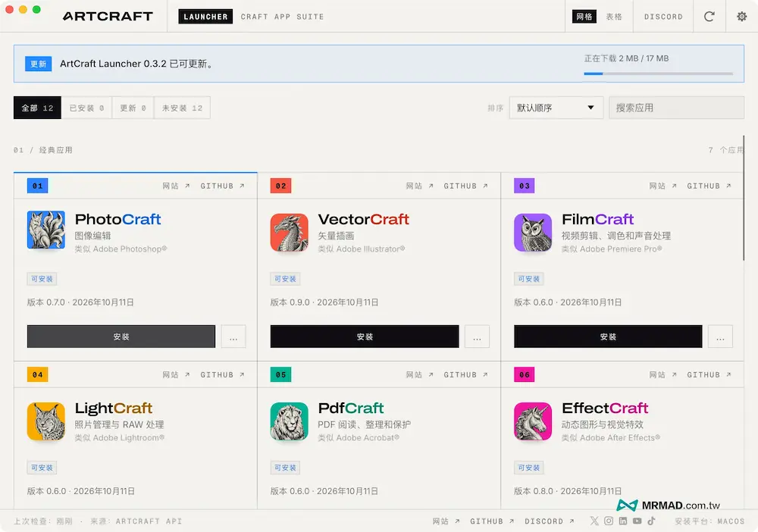Click the LightCraft lynx app icon
758x532 pixels.
[46, 421]
